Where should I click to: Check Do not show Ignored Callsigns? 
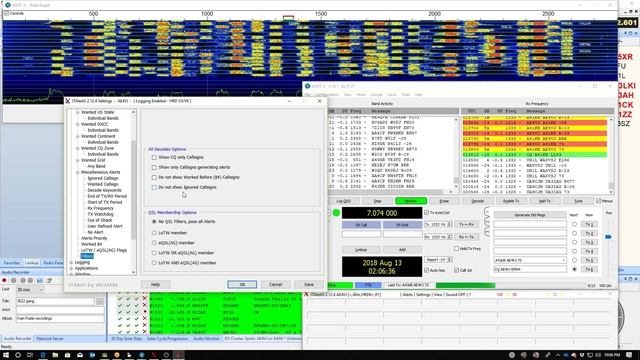coord(154,187)
